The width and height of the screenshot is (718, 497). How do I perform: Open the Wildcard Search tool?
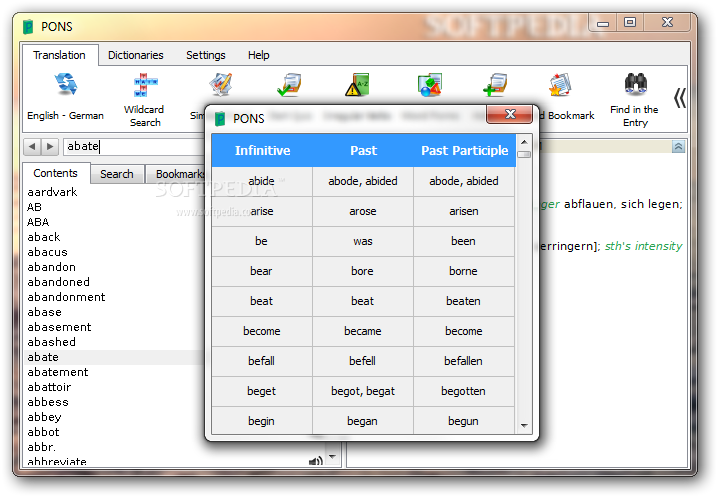point(145,85)
